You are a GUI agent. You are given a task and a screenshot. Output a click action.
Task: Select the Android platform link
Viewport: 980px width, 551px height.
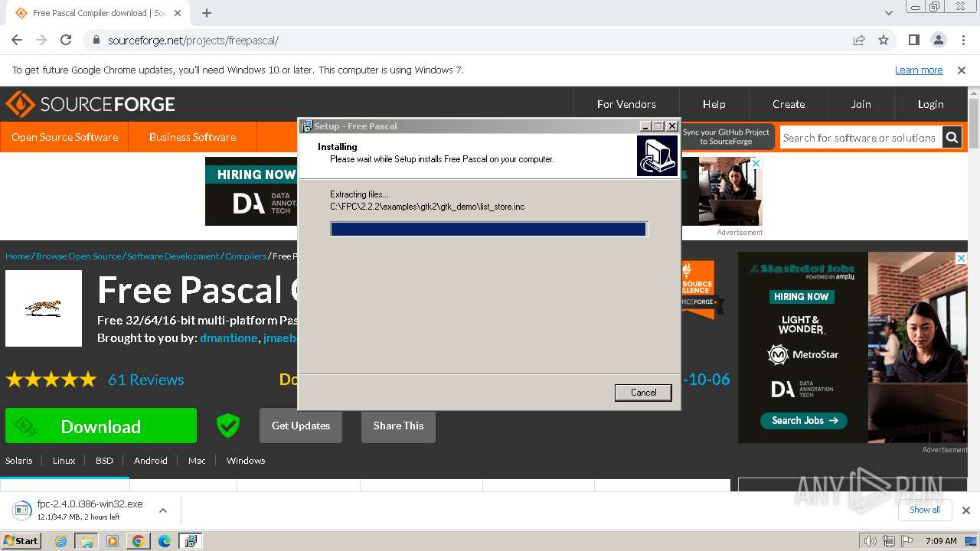coord(151,461)
